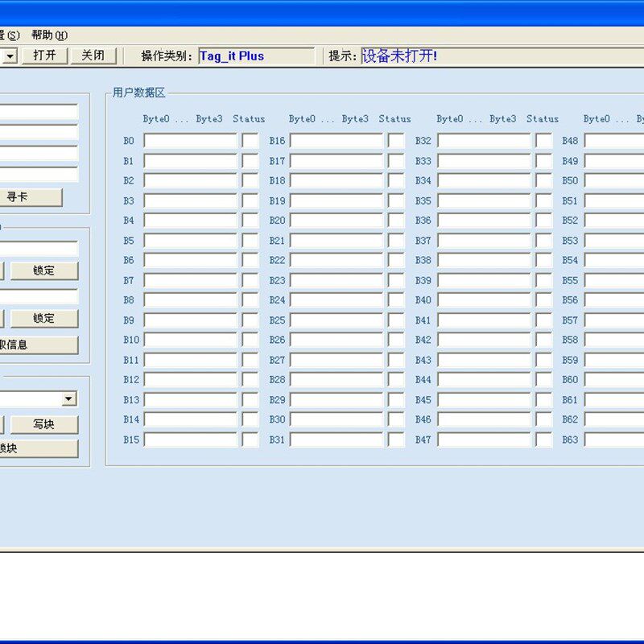Click the B22 status box
644x644 pixels.
click(396, 260)
